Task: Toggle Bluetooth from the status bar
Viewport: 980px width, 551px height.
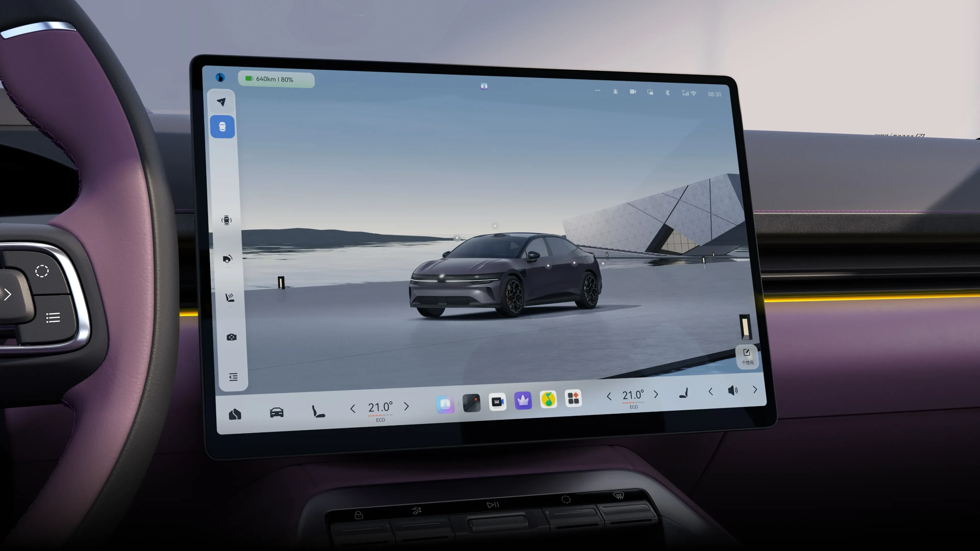Action: coord(667,93)
